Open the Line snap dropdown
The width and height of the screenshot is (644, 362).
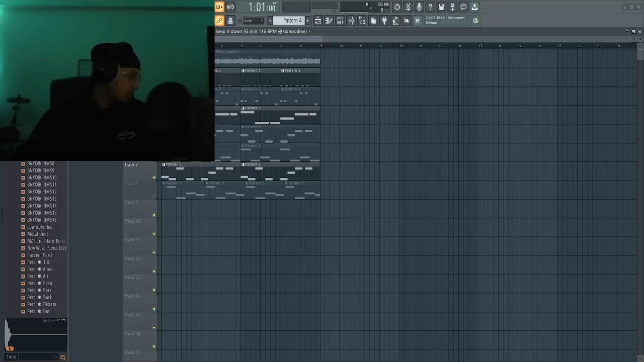click(x=254, y=21)
